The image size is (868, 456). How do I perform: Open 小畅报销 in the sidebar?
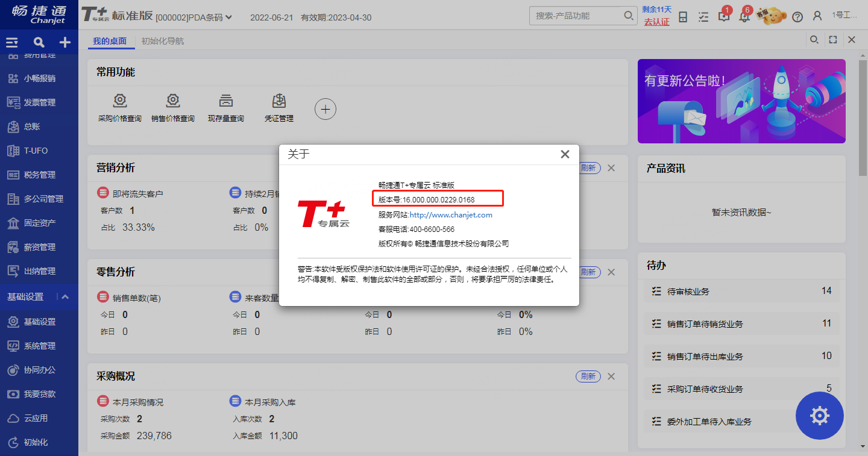click(39, 78)
